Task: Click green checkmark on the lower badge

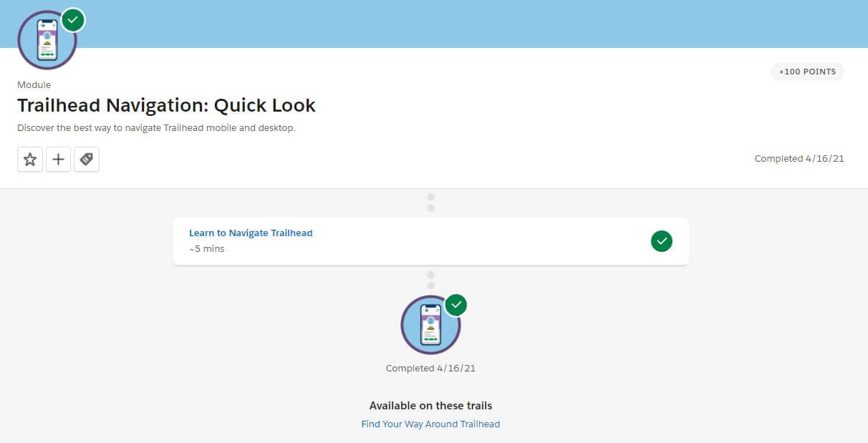Action: point(455,305)
